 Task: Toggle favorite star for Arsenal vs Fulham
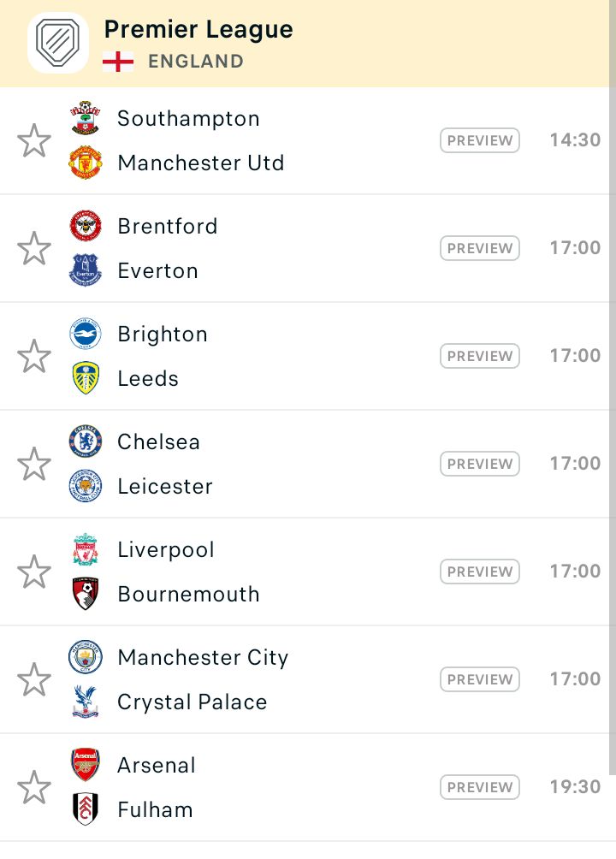(34, 786)
